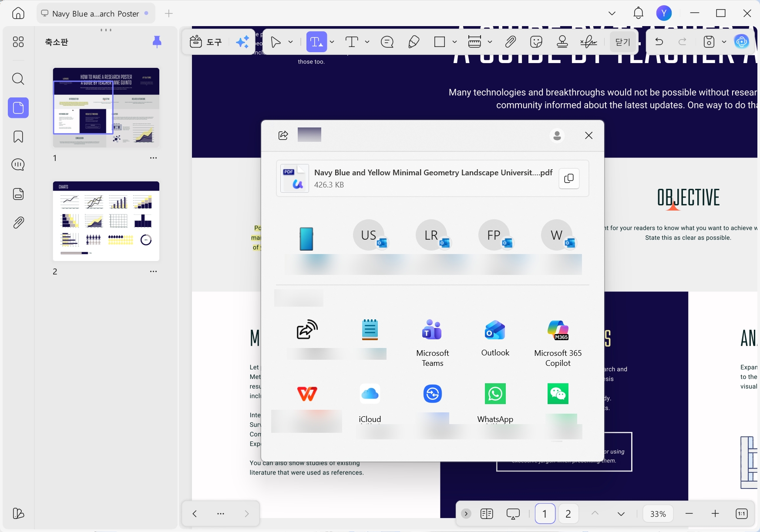Go to the home screen icon
Viewport: 760px width, 532px height.
tap(18, 13)
